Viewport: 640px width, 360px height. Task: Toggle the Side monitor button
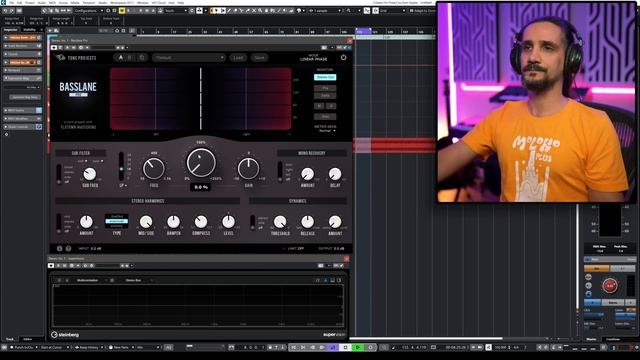pyautogui.click(x=325, y=116)
